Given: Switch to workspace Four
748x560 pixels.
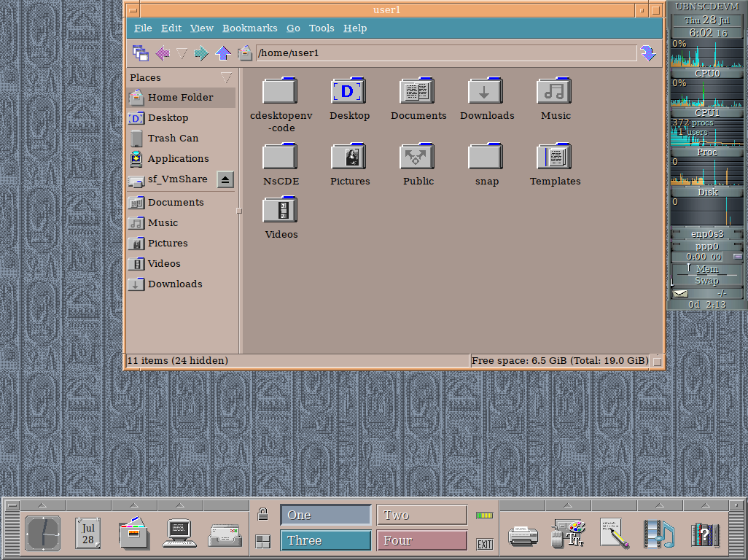Looking at the screenshot, I should tap(421, 540).
